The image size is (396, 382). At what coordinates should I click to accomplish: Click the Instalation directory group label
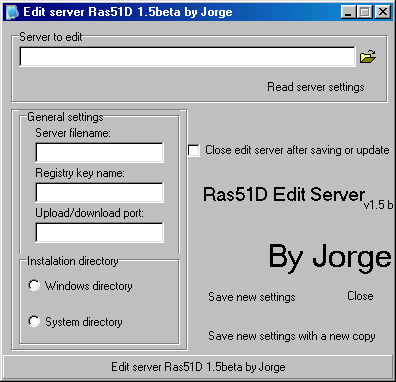point(73,261)
